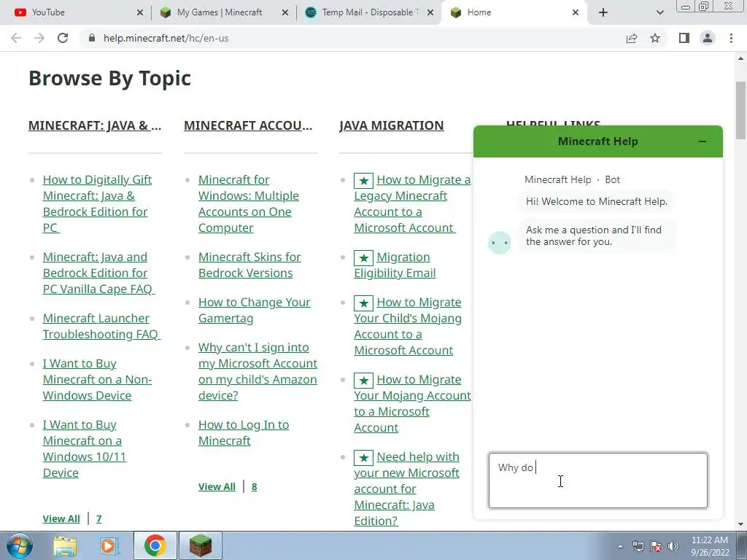Screen dimensions: 747x560
Task: Click View All under Minecraft Account
Action: point(217,486)
